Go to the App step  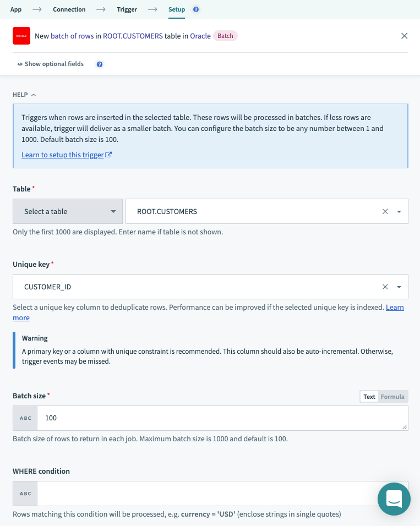tap(16, 9)
